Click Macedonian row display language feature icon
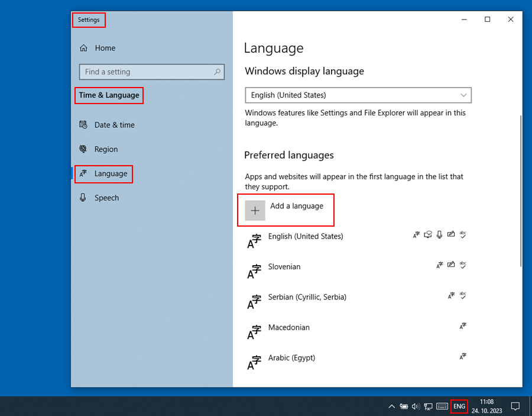The height and width of the screenshot is (416, 532). click(463, 326)
